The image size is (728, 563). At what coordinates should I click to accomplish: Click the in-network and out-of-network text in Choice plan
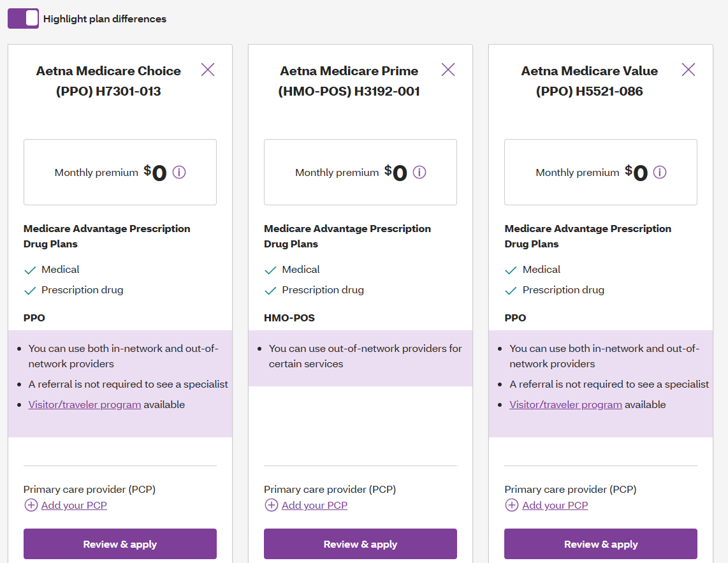tap(123, 356)
